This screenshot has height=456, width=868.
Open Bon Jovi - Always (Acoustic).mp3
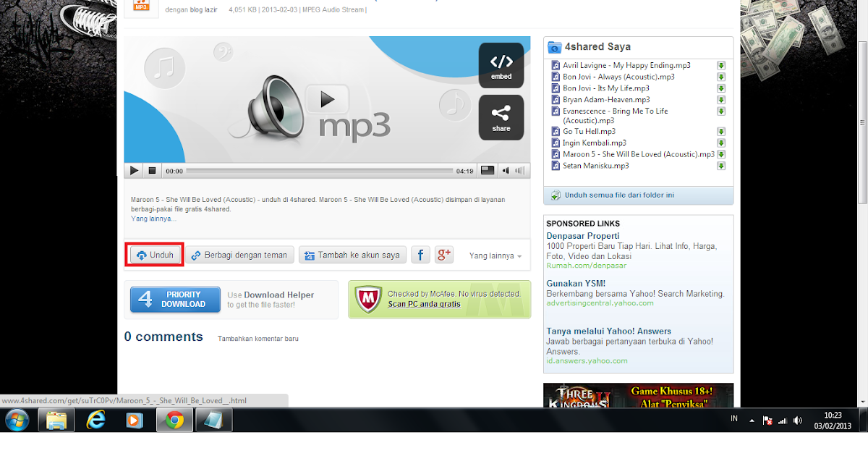click(x=618, y=77)
